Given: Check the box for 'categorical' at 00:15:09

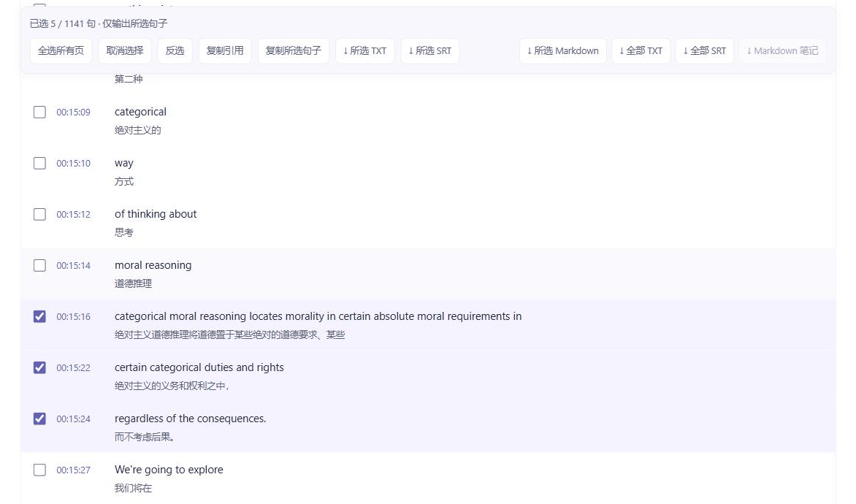Looking at the screenshot, I should (x=39, y=112).
